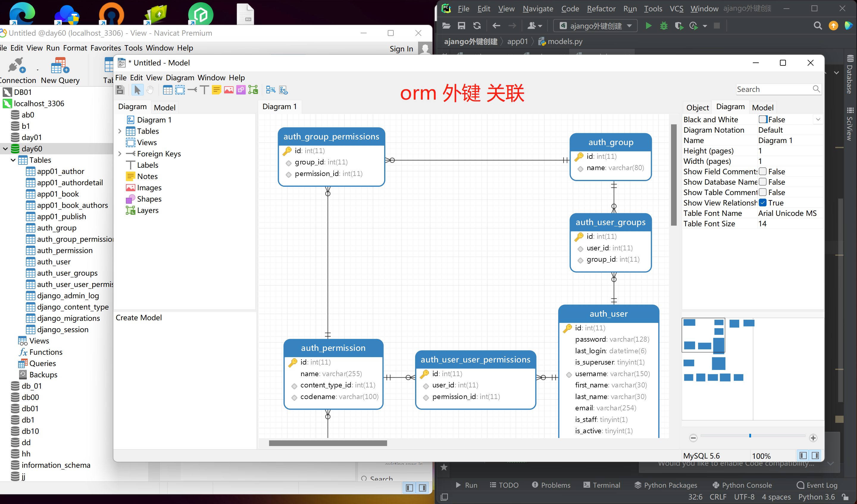Viewport: 857px width, 504px height.
Task: Open the Diagram menu in the Model window
Action: pos(179,78)
